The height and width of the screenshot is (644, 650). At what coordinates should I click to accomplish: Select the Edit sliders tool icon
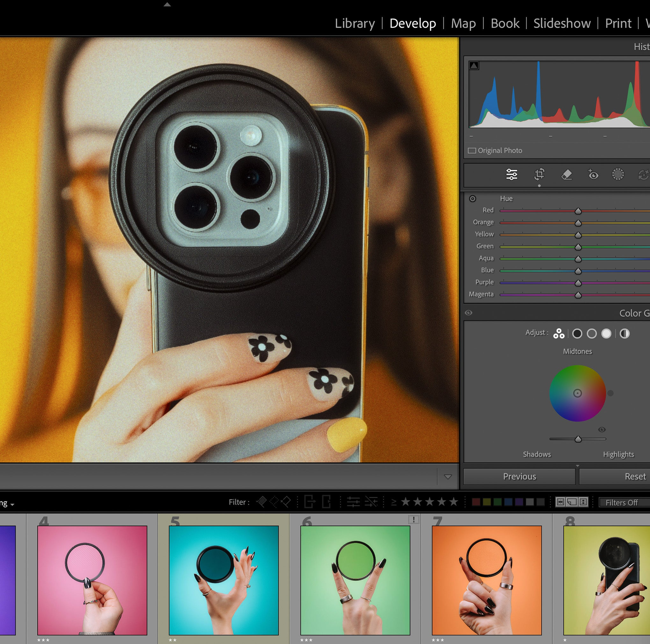pos(512,174)
